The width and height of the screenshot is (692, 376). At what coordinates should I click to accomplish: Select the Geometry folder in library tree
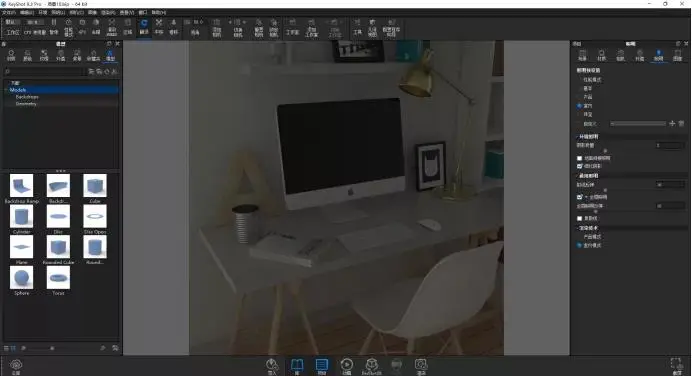[26, 104]
